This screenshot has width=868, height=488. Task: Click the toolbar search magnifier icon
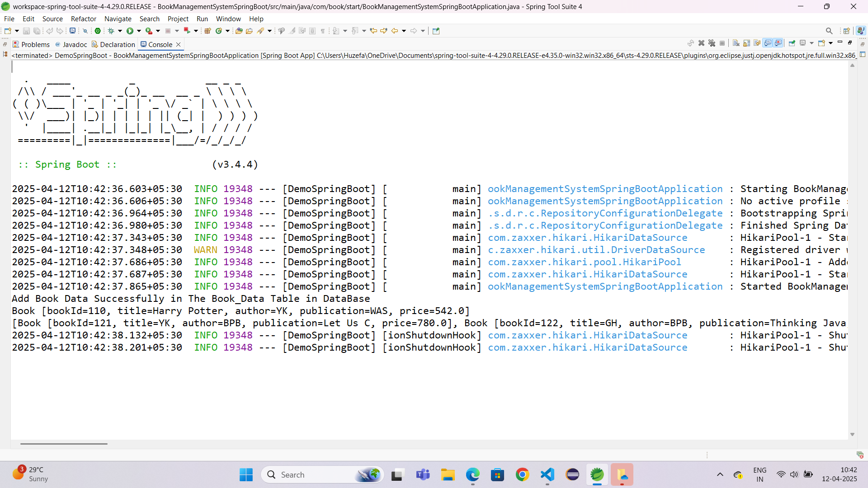(829, 31)
